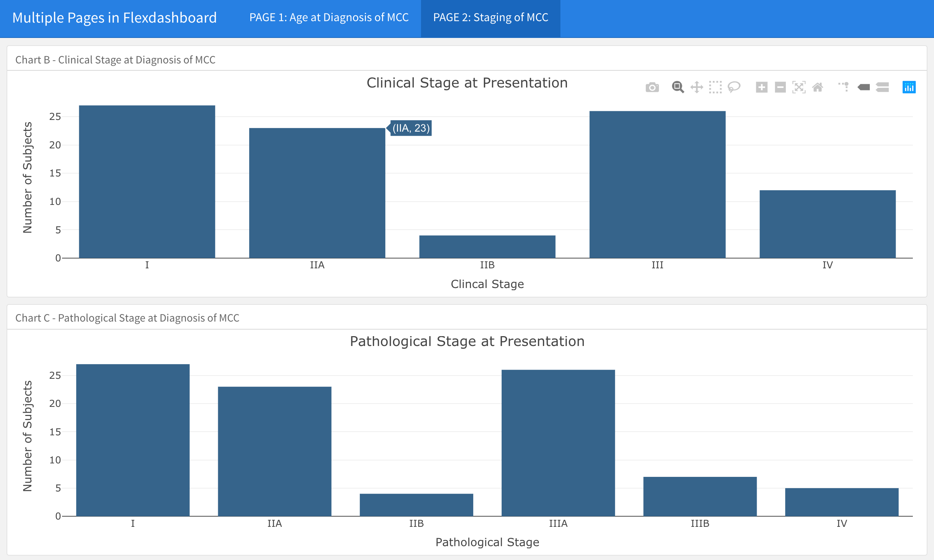This screenshot has width=934, height=560.
Task: Toggle spike lines in modebar
Action: [844, 87]
